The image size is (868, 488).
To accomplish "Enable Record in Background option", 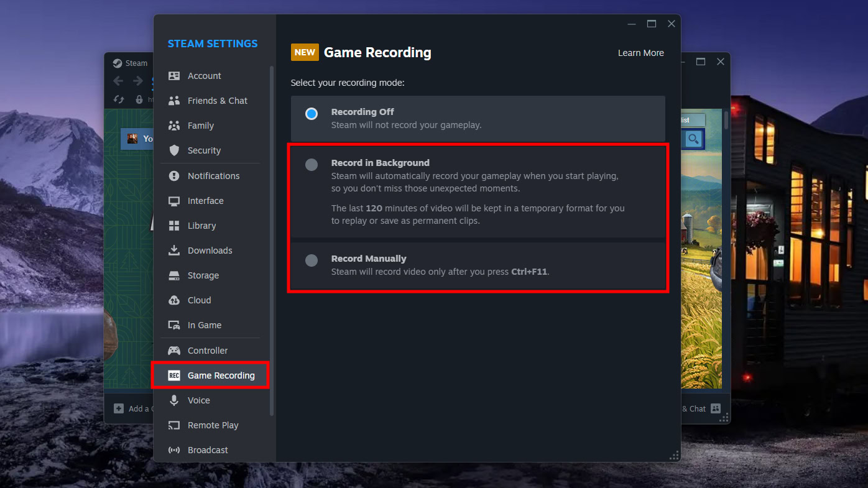I will click(312, 165).
